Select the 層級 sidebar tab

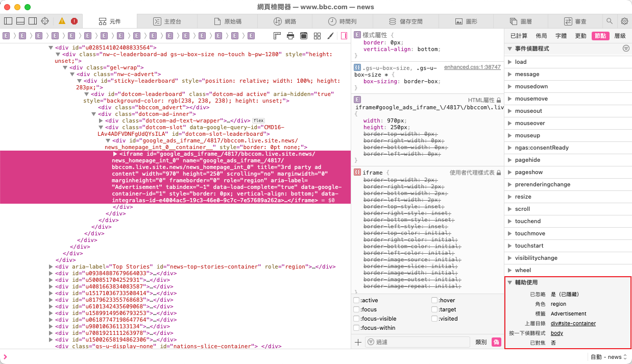tap(620, 36)
